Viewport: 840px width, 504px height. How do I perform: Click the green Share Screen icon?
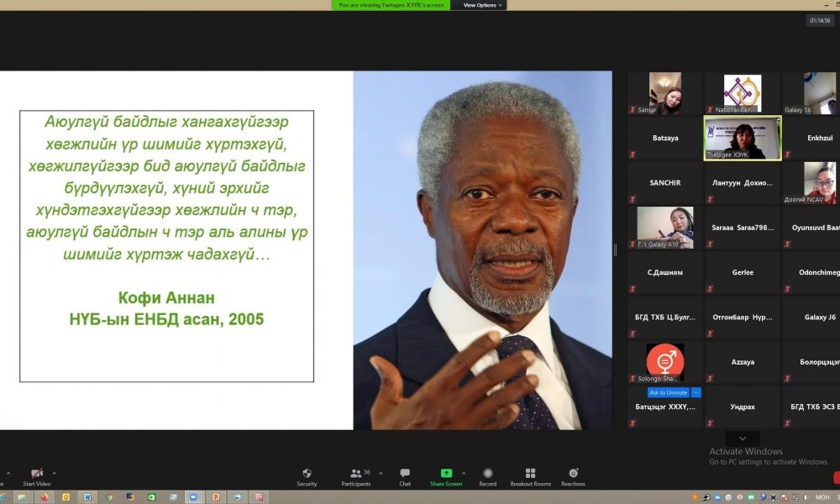coord(446,474)
